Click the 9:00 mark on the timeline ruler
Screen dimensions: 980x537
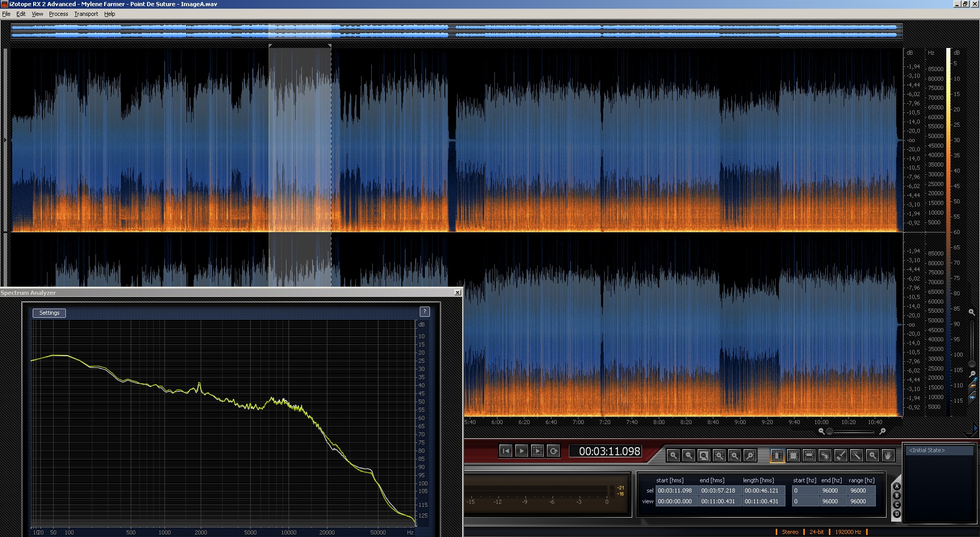(740, 422)
